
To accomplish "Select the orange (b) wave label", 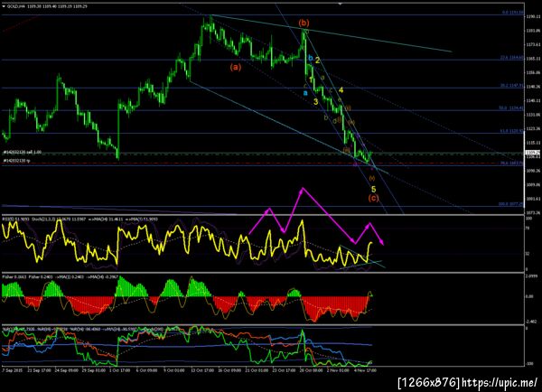I will (x=304, y=23).
